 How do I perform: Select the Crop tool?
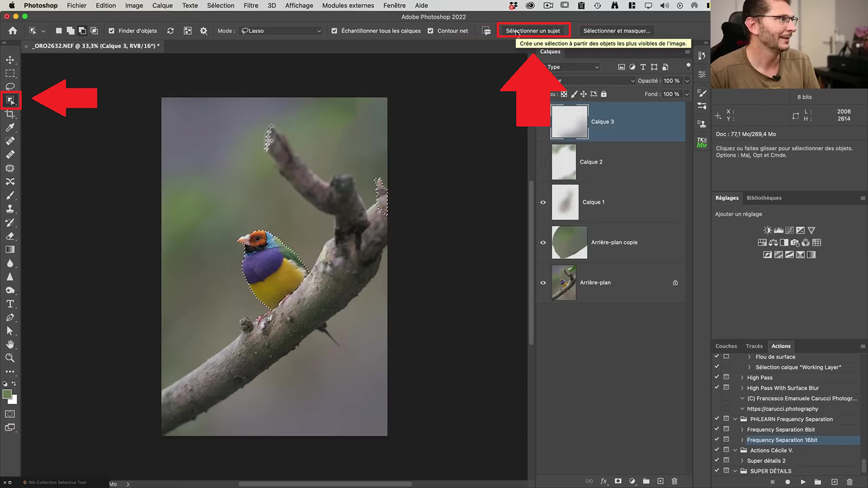coord(10,114)
